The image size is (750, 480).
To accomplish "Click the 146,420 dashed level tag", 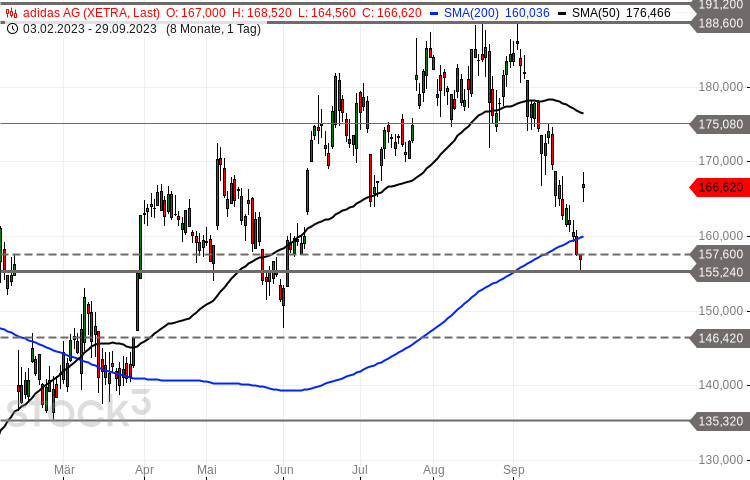I will click(x=720, y=338).
